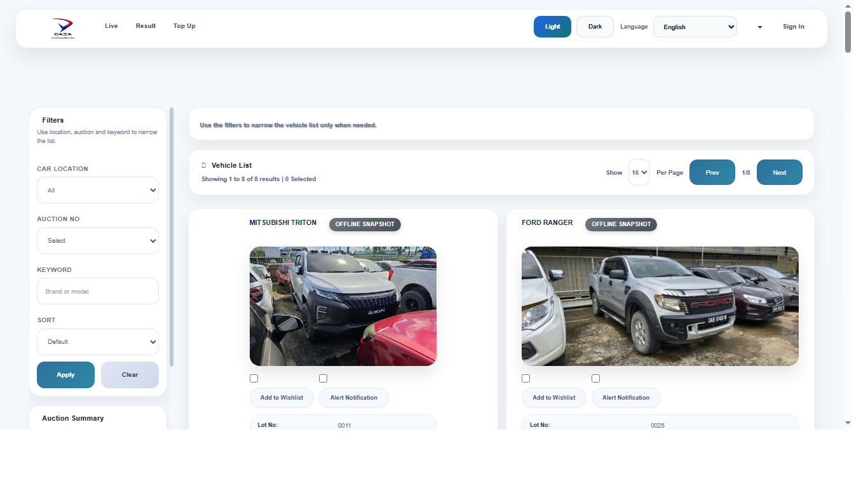This screenshot has height=488, width=868.
Task: Change the per page count dropdown
Action: [639, 172]
